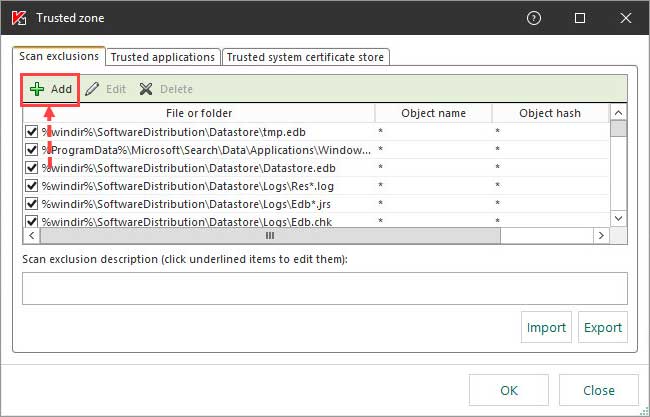Select the %ProgramData%\Microsoft\Search row text

[x=206, y=150]
